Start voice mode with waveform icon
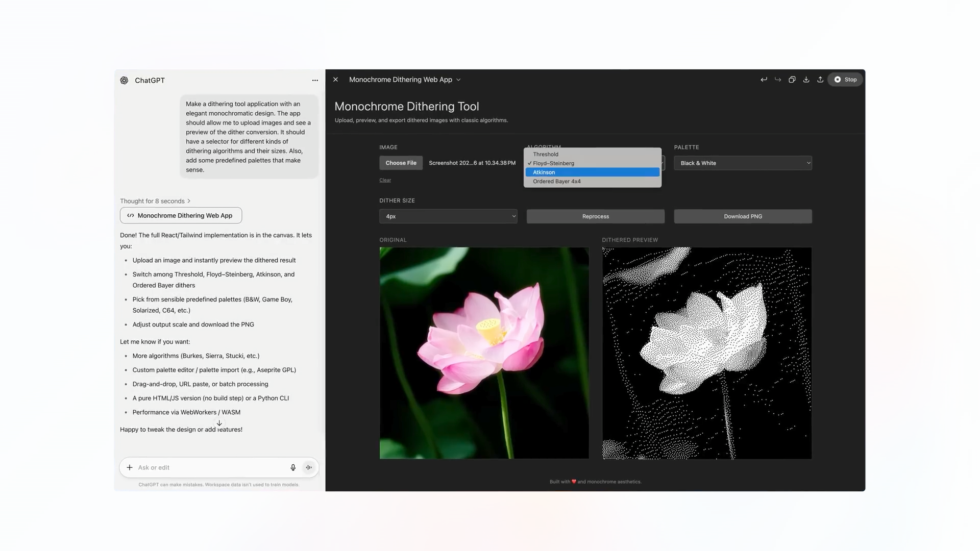The width and height of the screenshot is (980, 551). tap(309, 467)
